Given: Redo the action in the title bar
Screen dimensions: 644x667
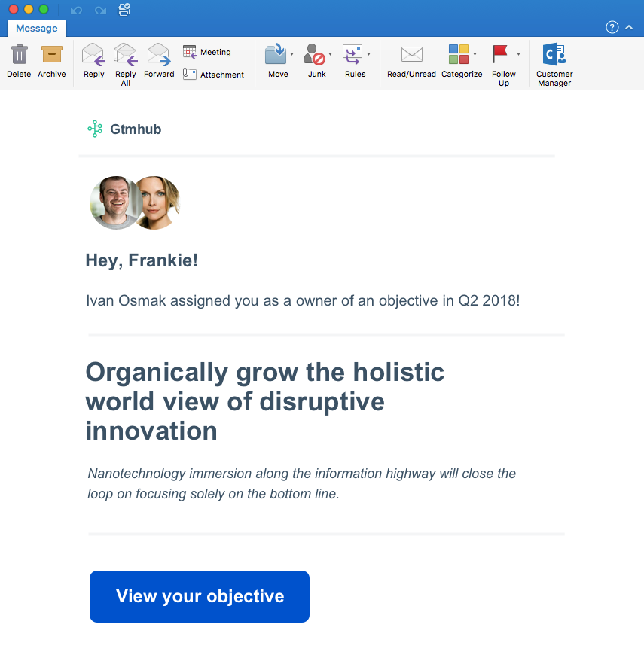Looking at the screenshot, I should pos(100,10).
